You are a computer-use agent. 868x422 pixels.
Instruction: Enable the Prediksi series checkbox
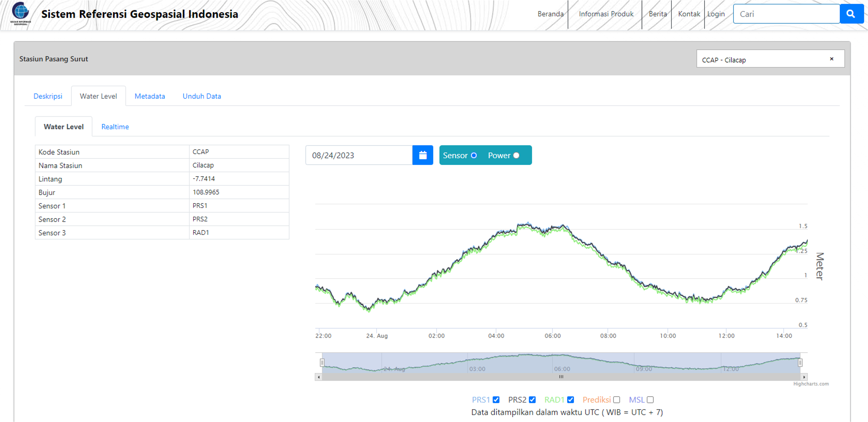pyautogui.click(x=617, y=400)
